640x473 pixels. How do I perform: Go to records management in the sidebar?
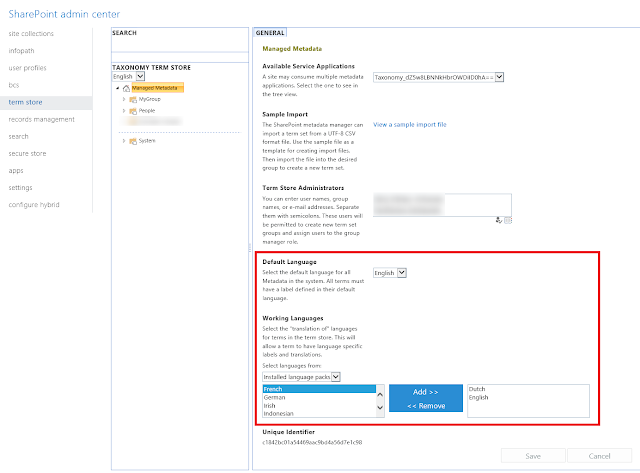41,119
